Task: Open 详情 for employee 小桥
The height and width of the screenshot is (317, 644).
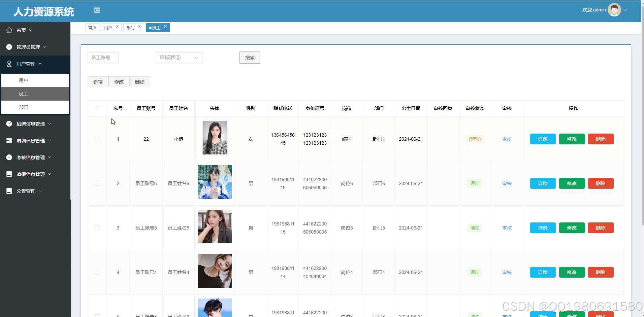Action: [543, 139]
